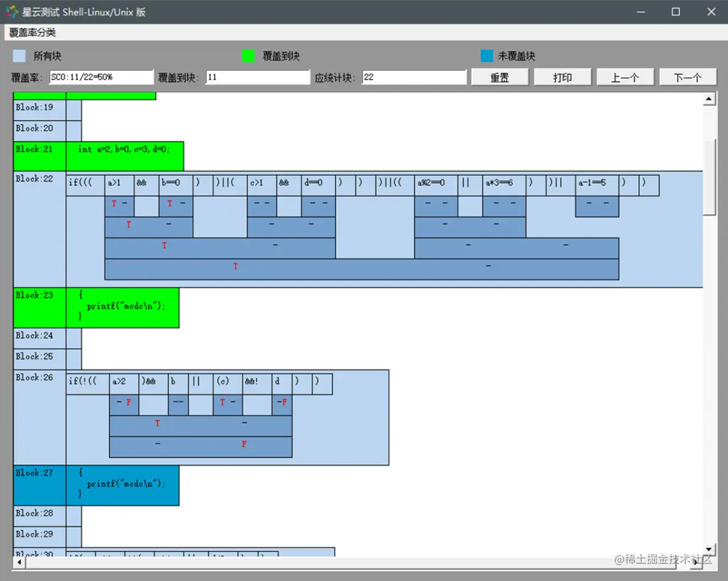The image size is (728, 581).
Task: Go to next with 下一个 button
Action: [688, 77]
